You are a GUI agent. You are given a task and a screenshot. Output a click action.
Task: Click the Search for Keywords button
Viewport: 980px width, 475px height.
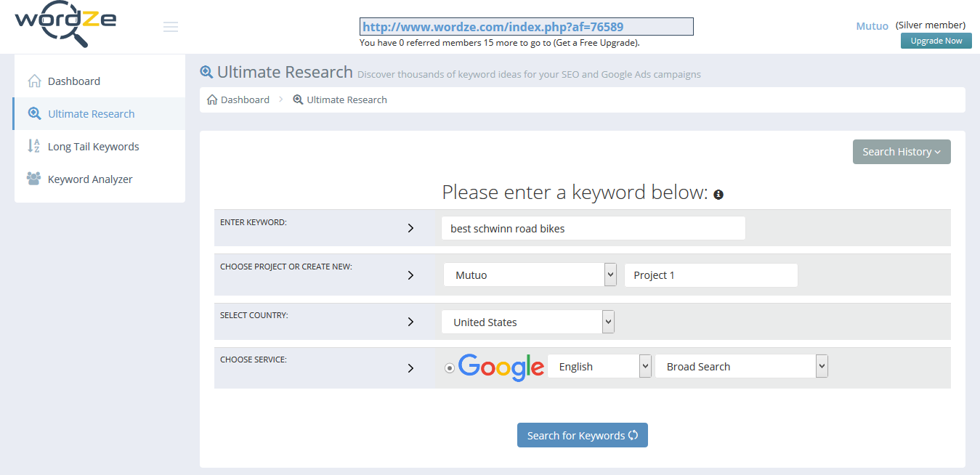(x=583, y=435)
